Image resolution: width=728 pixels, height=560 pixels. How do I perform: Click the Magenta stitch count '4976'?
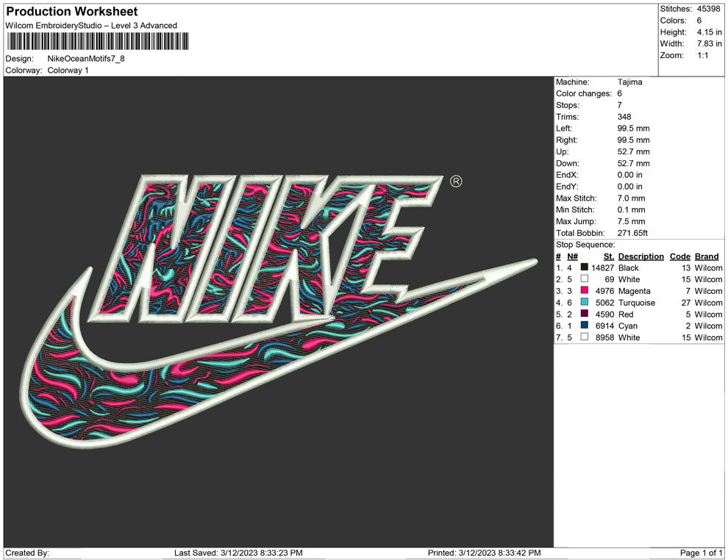[604, 290]
